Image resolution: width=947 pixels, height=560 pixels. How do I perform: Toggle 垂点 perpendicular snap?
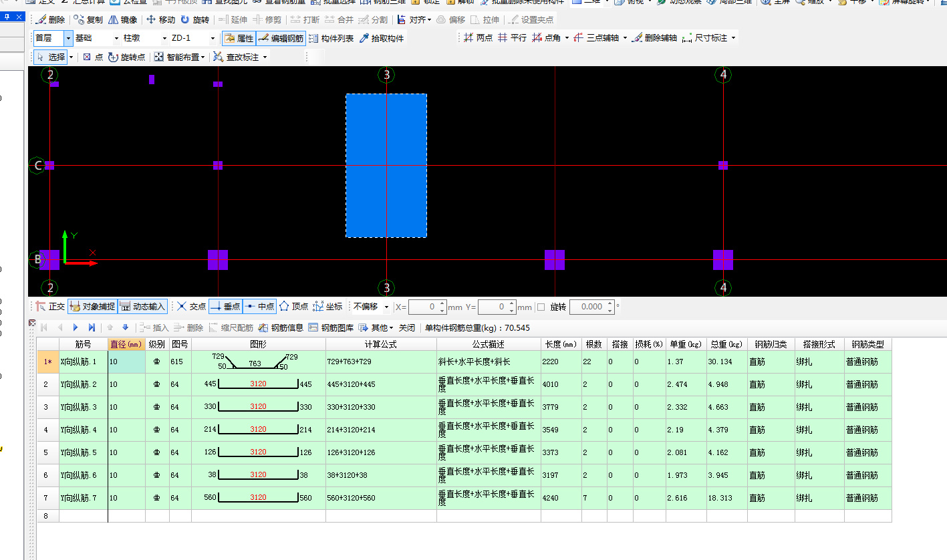(x=225, y=307)
